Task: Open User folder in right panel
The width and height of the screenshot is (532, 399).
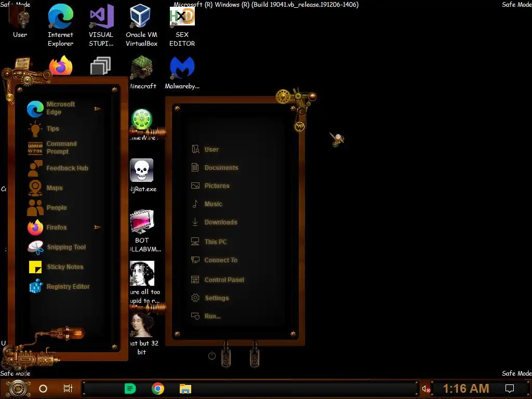Action: click(205, 149)
